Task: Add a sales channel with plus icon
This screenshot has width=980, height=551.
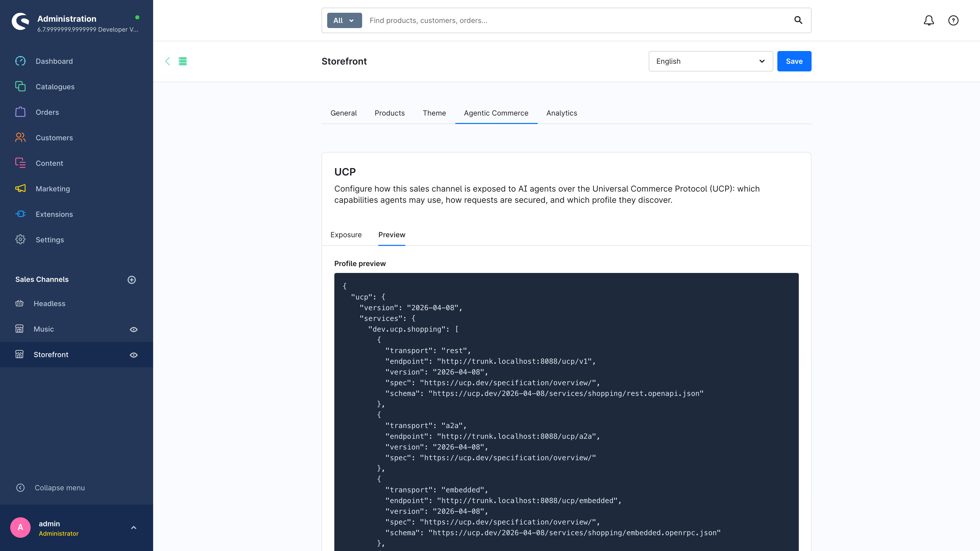Action: point(132,280)
